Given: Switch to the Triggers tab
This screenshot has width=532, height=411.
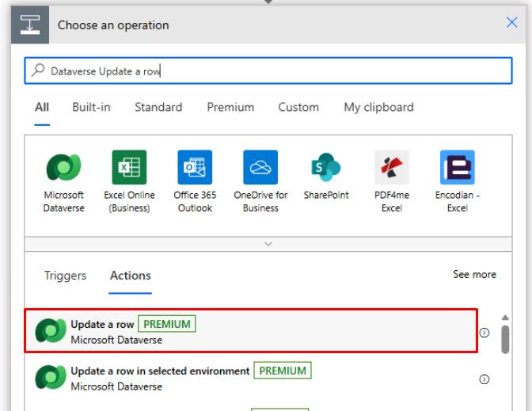Looking at the screenshot, I should click(66, 276).
